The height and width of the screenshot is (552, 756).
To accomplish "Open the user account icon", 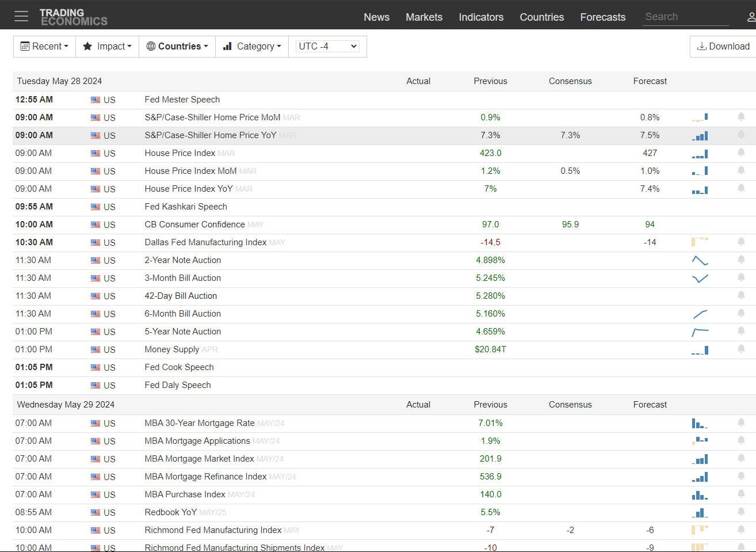I will pyautogui.click(x=751, y=17).
